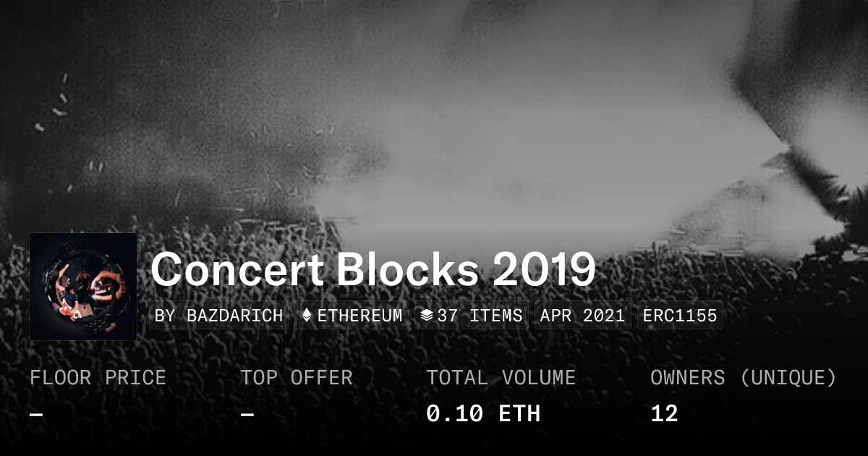Click the TOP OFFER label

(x=297, y=377)
